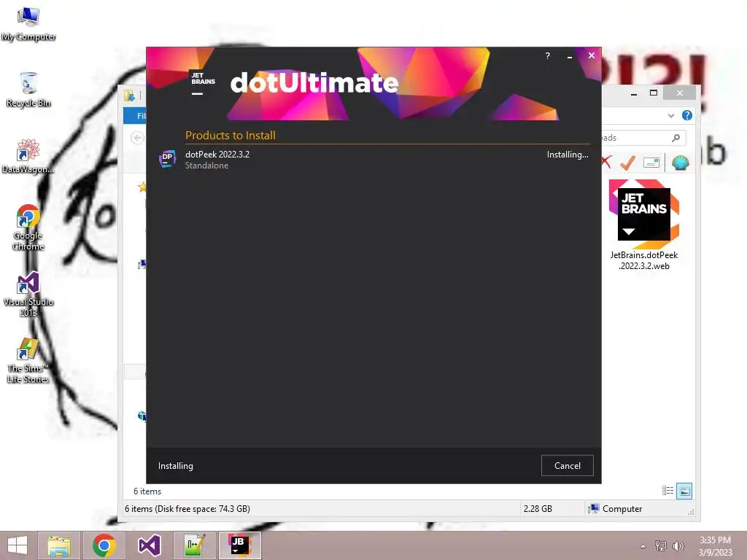Open The Sims Life Stories shortcut

(x=28, y=360)
